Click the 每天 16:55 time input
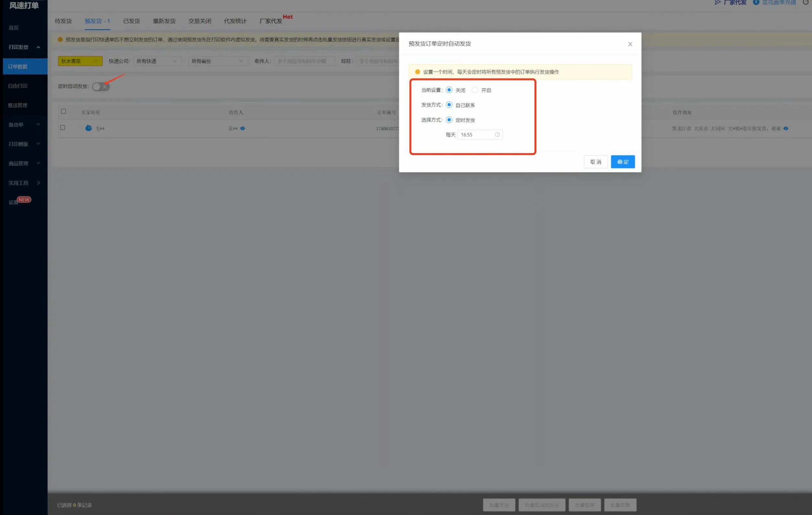 click(x=480, y=135)
